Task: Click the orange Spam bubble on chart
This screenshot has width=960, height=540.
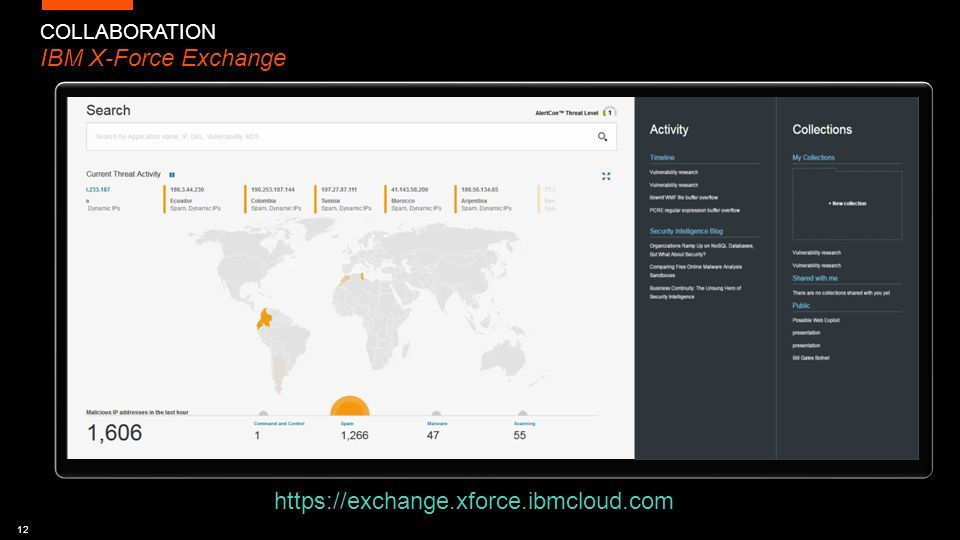Action: tap(350, 406)
